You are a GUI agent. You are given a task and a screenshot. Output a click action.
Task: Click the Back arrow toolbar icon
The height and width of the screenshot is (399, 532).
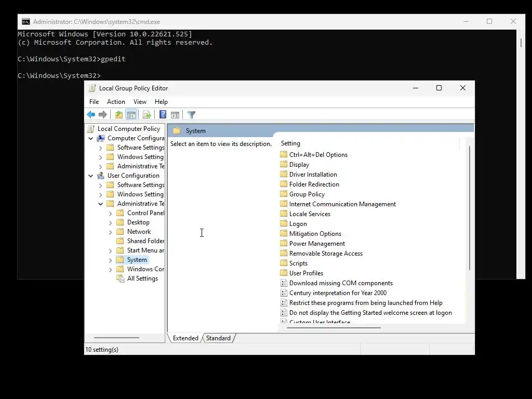(x=91, y=115)
